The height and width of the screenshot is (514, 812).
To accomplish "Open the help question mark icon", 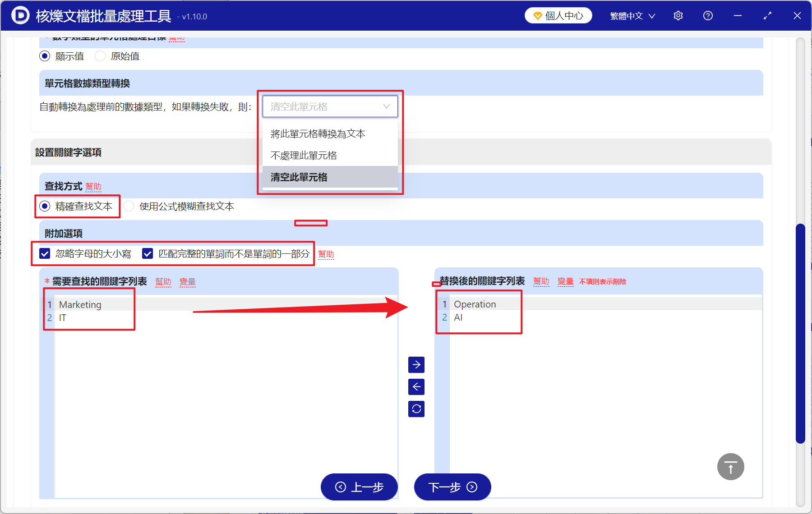I will click(x=708, y=15).
